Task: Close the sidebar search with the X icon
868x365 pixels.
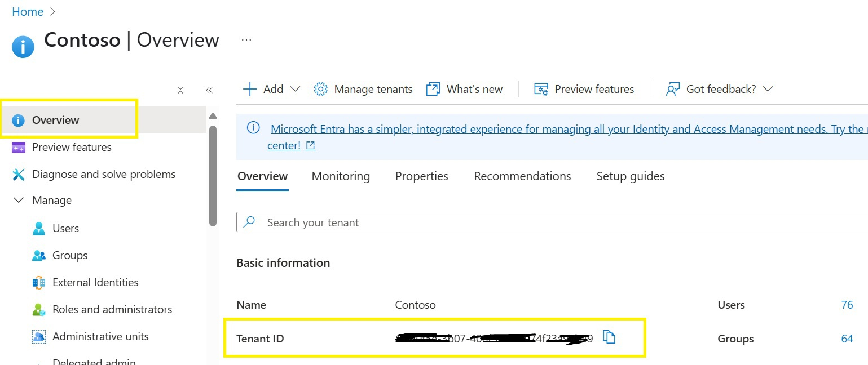Action: [180, 90]
